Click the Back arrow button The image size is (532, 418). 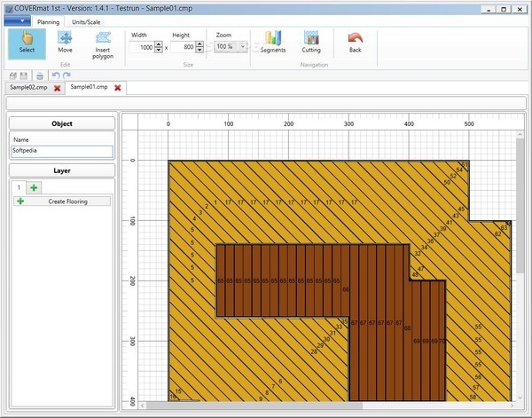click(x=355, y=43)
